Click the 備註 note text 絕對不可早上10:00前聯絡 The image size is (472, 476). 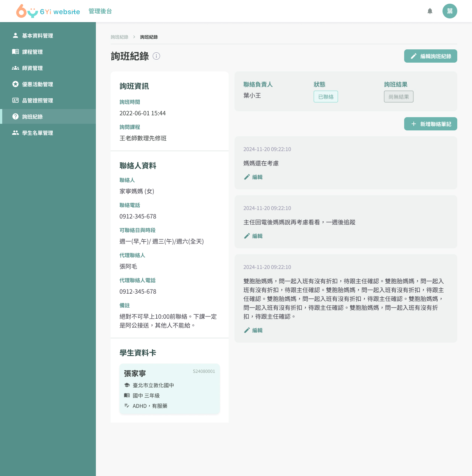tap(168, 321)
